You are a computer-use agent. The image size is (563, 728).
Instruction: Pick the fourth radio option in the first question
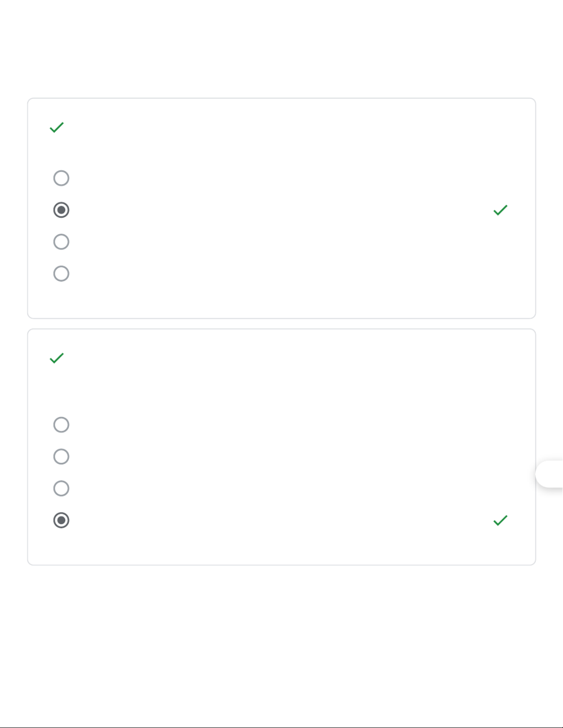click(61, 274)
